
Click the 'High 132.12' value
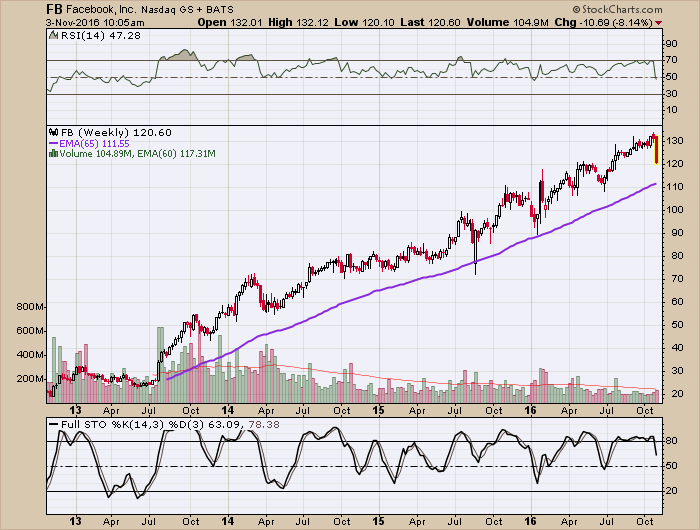tap(299, 22)
